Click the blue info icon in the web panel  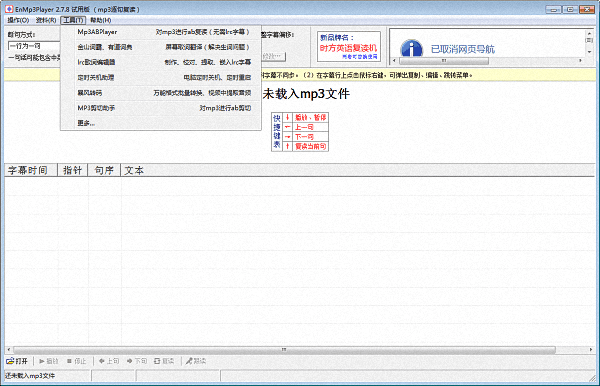click(x=411, y=49)
